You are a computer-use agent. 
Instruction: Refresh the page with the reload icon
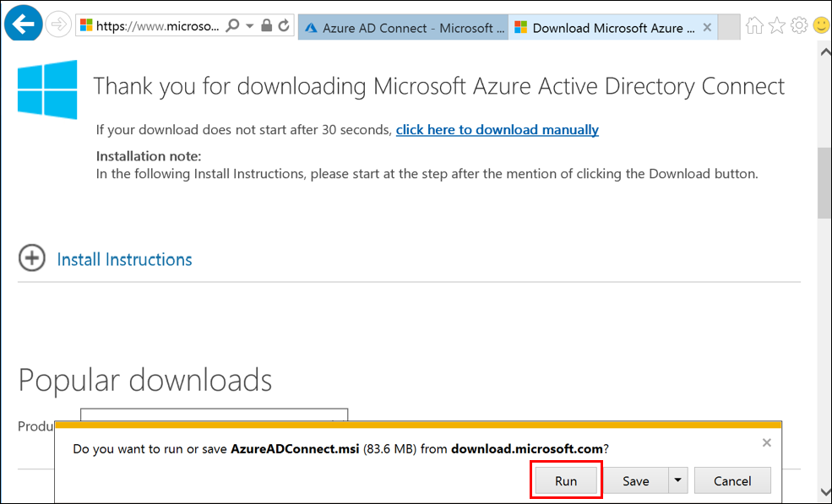point(284,26)
